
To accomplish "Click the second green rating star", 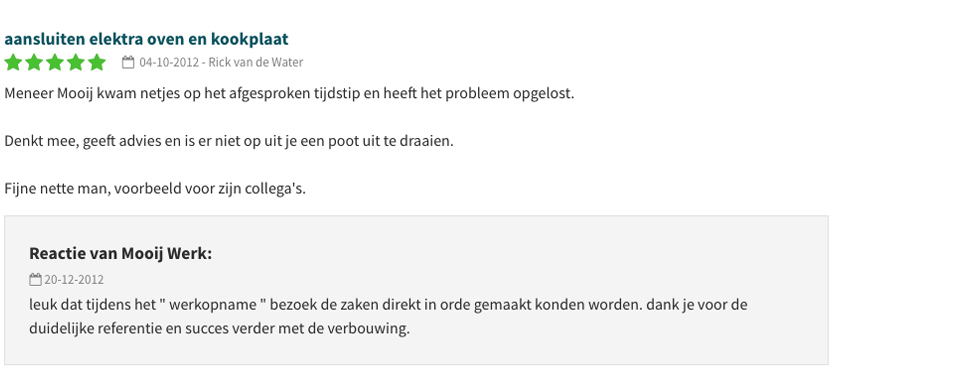I will pyautogui.click(x=34, y=62).
